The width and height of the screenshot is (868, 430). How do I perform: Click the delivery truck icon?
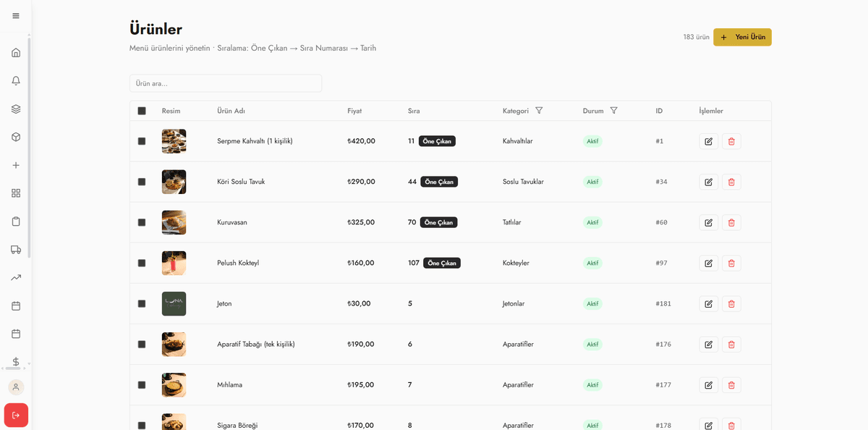[x=16, y=249]
